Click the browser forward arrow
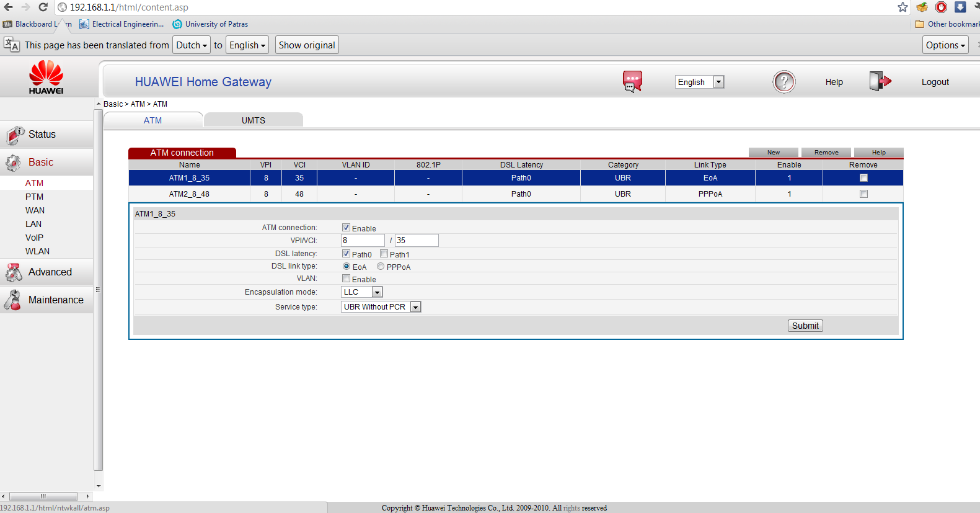Image resolution: width=980 pixels, height=513 pixels. point(25,7)
